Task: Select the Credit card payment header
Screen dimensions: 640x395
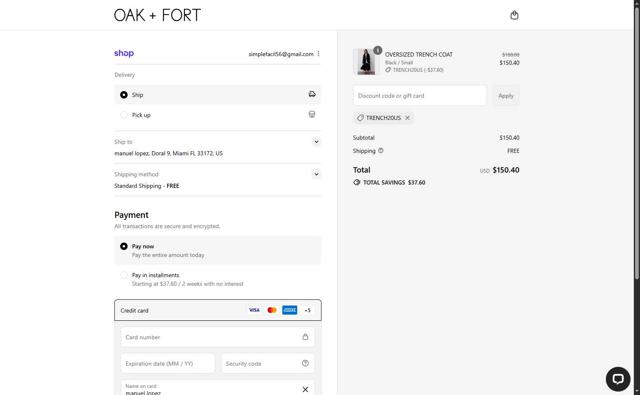Action: pyautogui.click(x=218, y=310)
